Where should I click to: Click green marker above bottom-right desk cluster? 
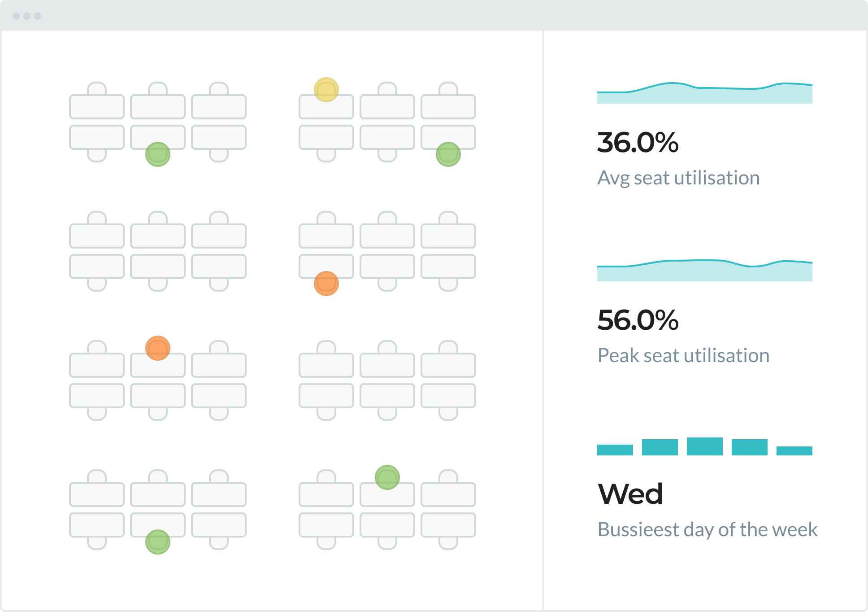[387, 477]
